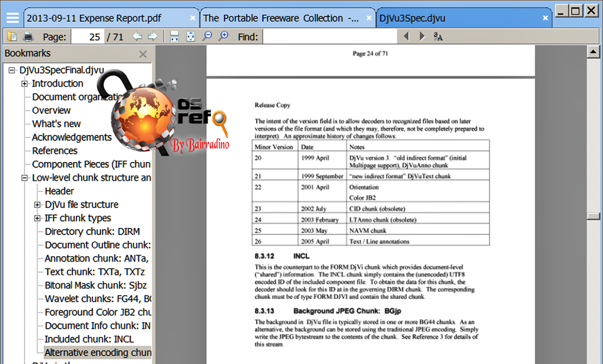The height and width of the screenshot is (364, 603).
Task: Click the 'Release Copy' text
Action: click(x=272, y=105)
